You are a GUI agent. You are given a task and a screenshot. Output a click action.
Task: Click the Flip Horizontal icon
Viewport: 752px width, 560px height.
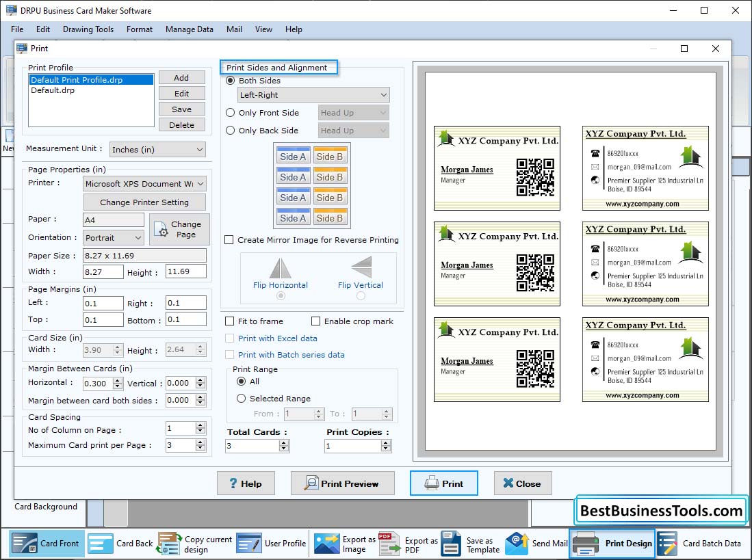pos(281,268)
